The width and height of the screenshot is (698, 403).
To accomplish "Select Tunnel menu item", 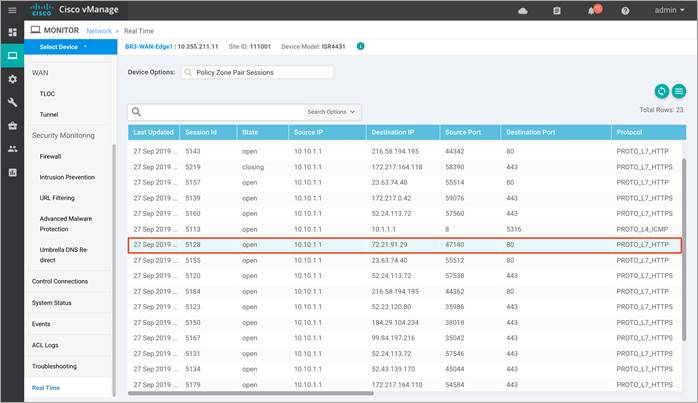I will click(x=49, y=114).
